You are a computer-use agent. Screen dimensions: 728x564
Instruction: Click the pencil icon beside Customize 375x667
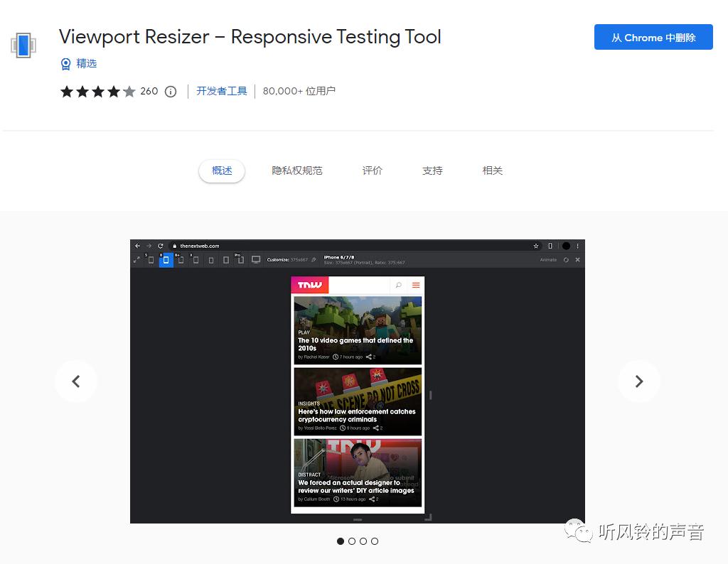coord(314,259)
